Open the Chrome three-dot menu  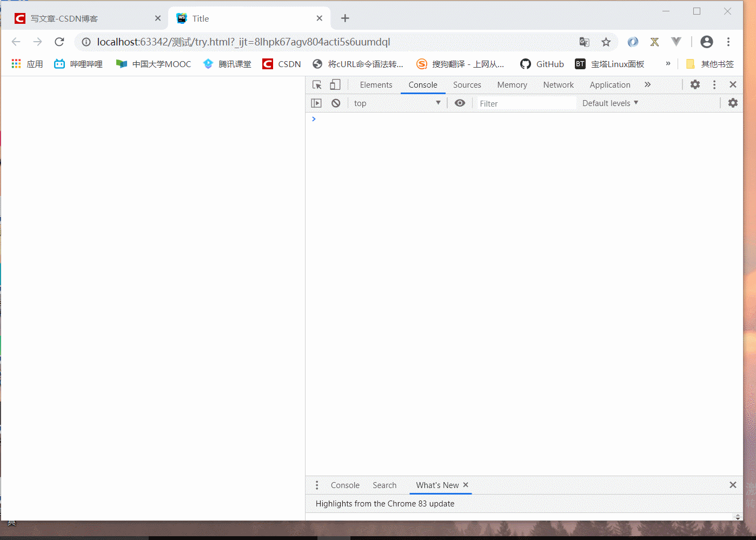tap(728, 42)
